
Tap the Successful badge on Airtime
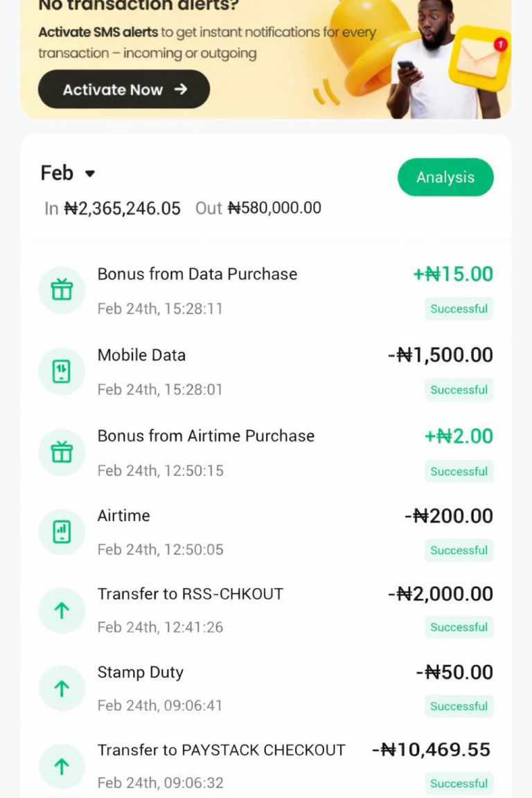click(459, 550)
